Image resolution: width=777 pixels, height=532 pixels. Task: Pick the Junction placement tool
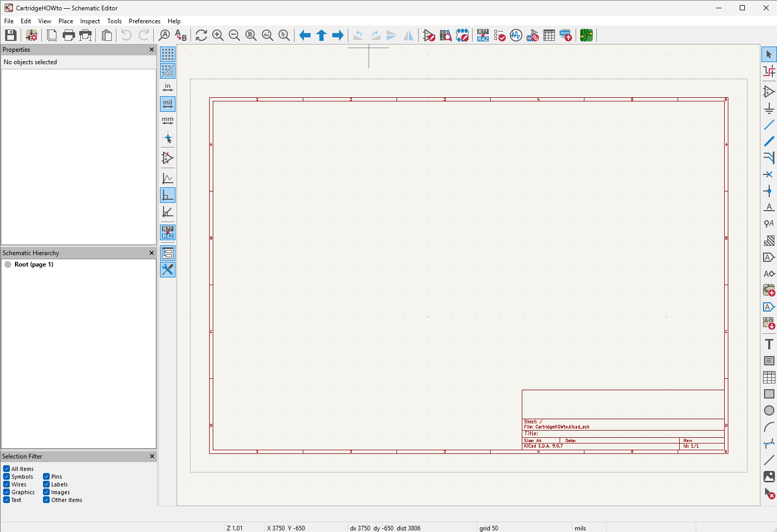click(x=769, y=191)
